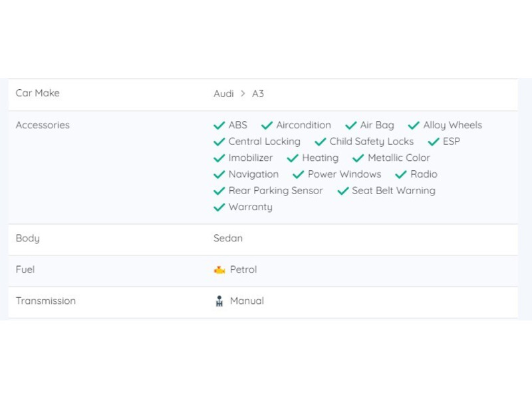Click the Radio accessory text
The height and width of the screenshot is (399, 532).
point(424,174)
